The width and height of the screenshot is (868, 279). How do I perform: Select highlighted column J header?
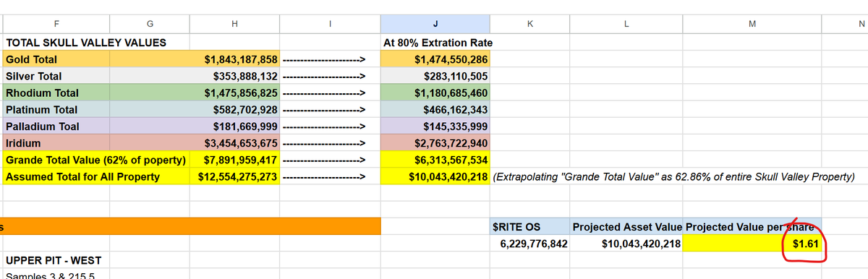coord(435,24)
